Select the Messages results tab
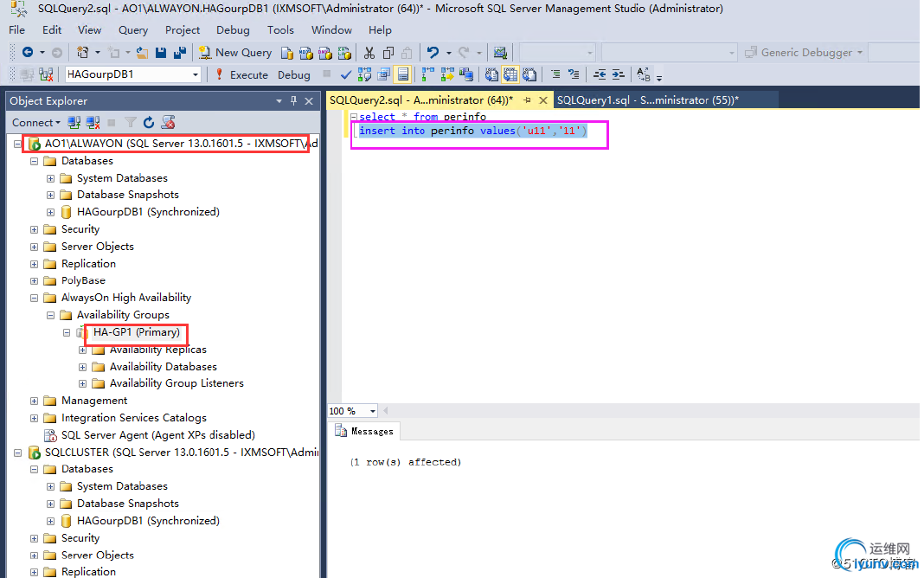Image resolution: width=924 pixels, height=578 pixels. point(365,431)
